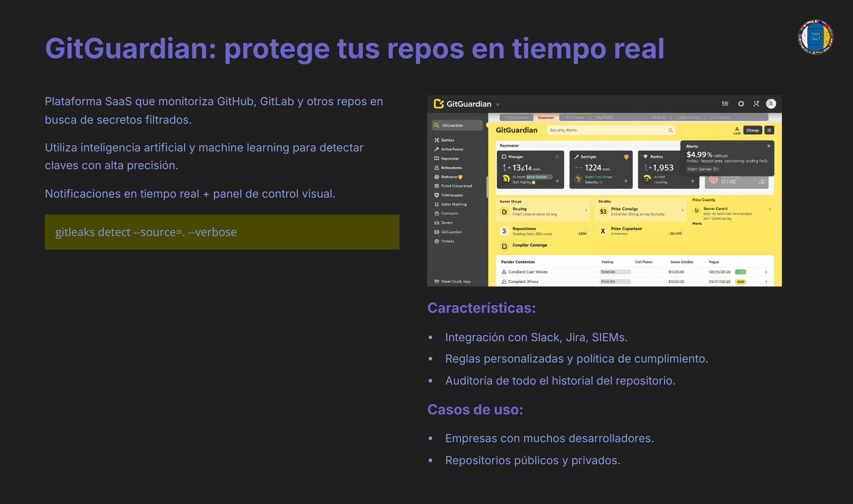Click the Repostimes round icon
853x504 pixels.
504,231
